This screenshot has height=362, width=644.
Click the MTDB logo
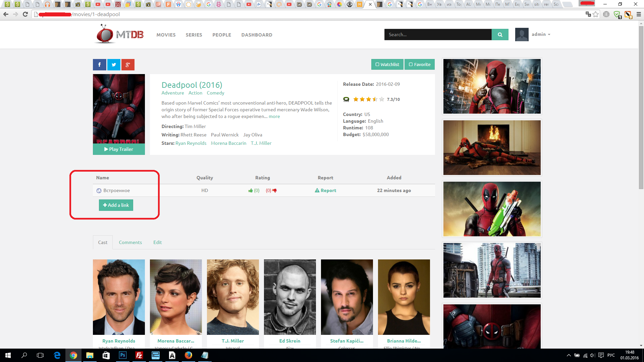[x=120, y=34]
